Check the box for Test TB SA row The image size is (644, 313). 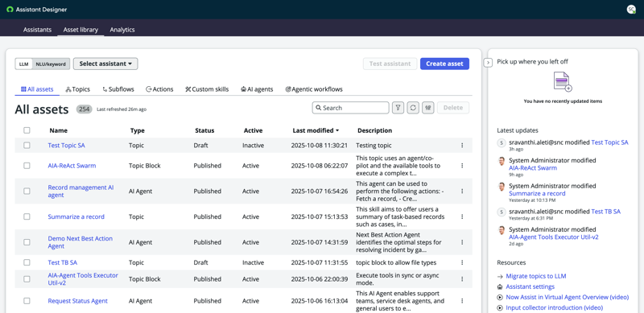pos(27,262)
